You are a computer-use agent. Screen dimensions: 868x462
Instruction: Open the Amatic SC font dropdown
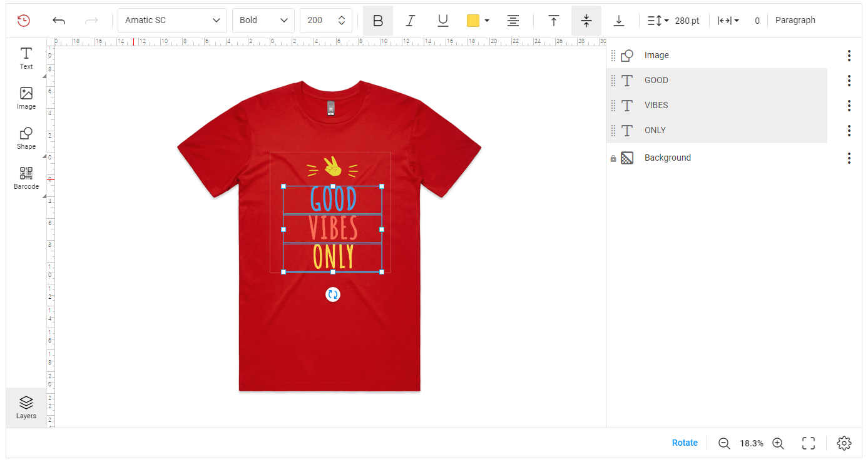[x=173, y=21]
